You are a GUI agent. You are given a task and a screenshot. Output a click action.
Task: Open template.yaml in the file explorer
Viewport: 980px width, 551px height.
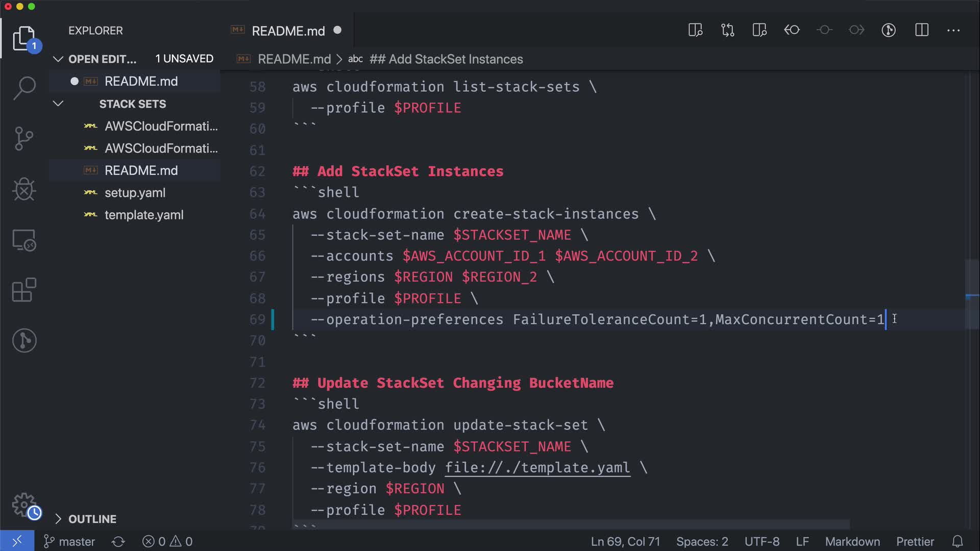(143, 215)
